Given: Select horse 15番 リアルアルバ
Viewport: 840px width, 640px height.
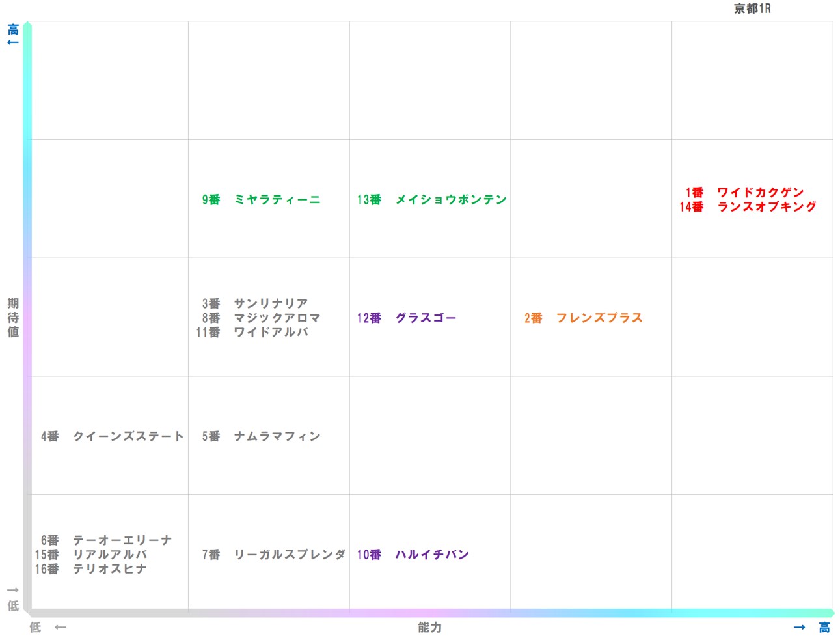Looking at the screenshot, I should [x=91, y=555].
